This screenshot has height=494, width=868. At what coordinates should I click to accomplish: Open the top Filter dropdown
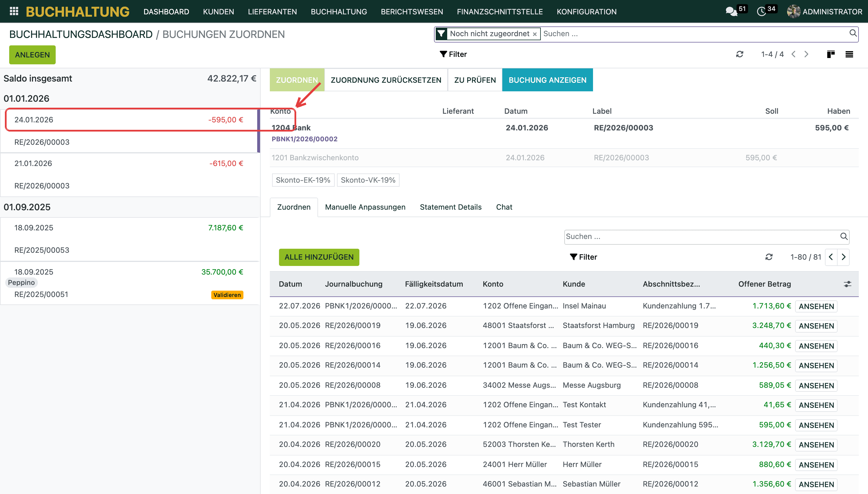click(x=453, y=54)
